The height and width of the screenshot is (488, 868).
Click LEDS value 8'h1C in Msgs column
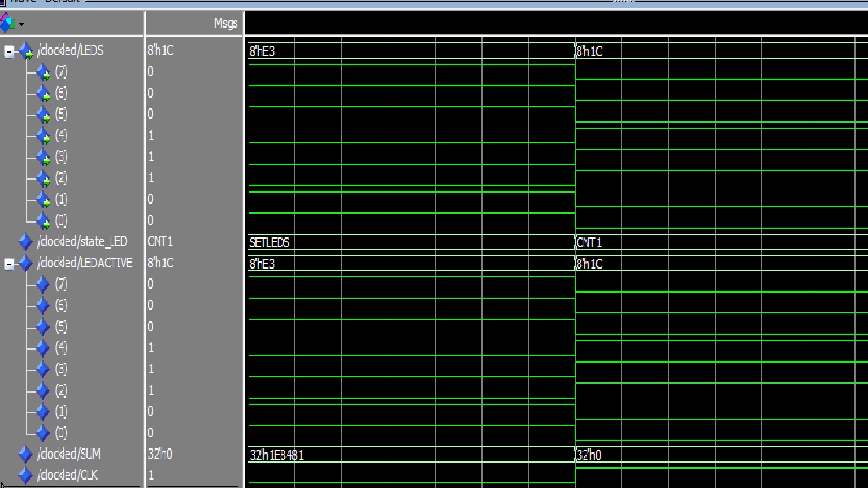(160, 51)
